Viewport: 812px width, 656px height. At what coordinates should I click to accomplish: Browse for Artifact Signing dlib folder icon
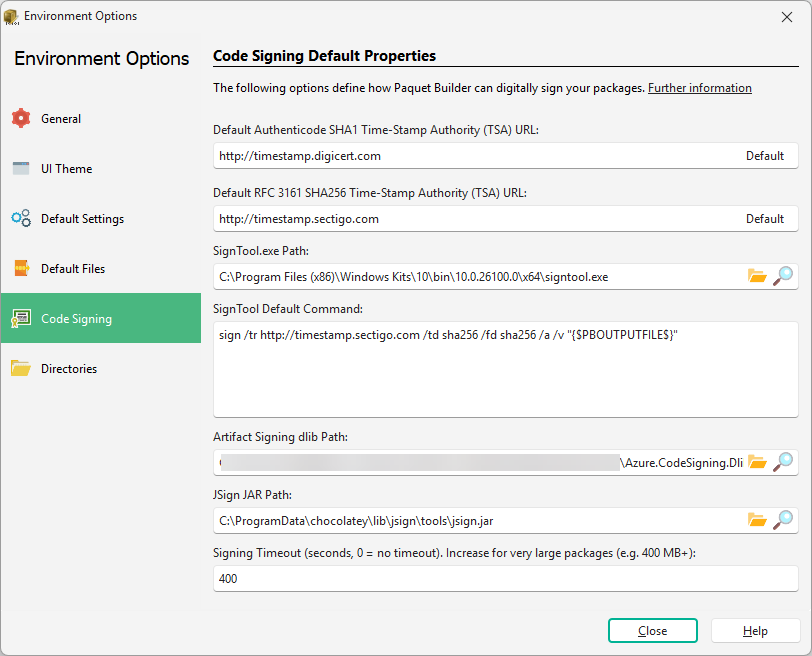(x=757, y=462)
